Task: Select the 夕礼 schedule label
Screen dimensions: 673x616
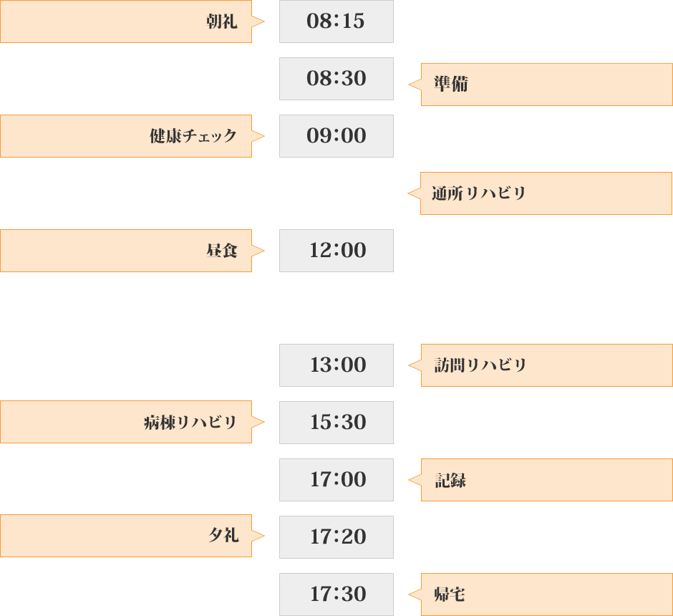Action: click(126, 536)
